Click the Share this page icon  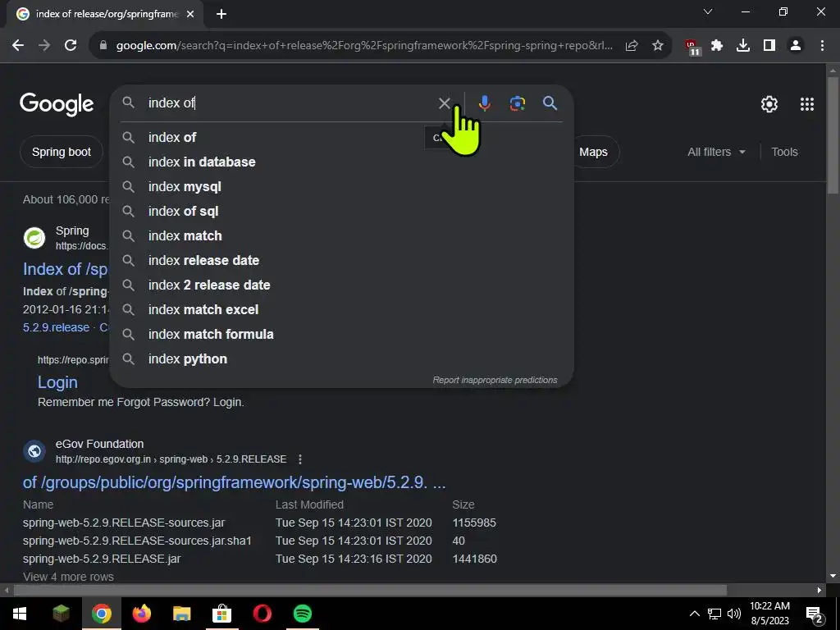coord(632,46)
